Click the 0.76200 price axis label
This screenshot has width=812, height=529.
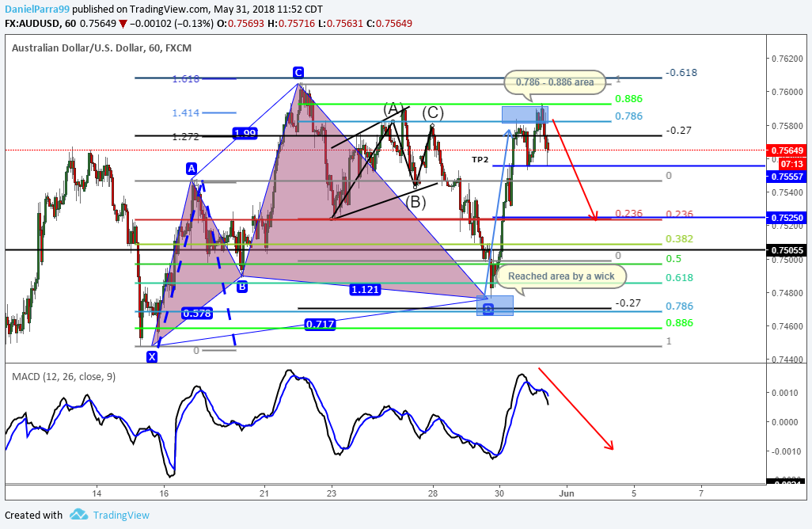[x=789, y=59]
